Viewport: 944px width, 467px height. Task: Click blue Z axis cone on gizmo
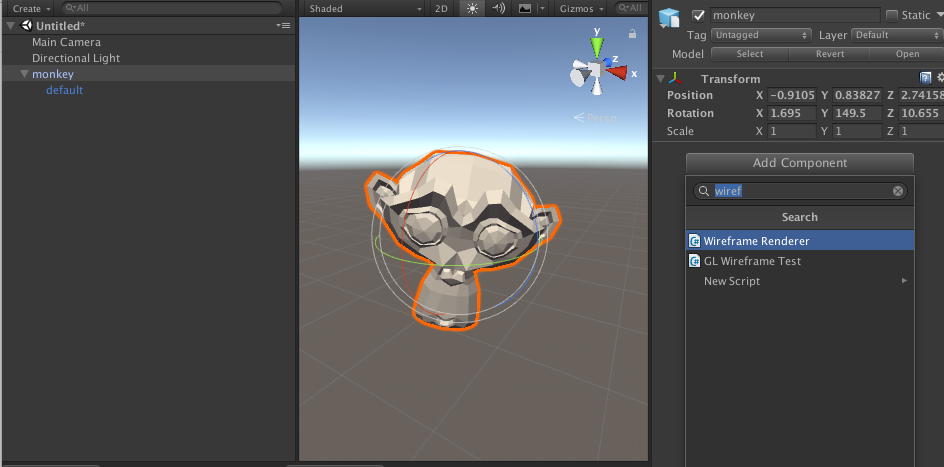point(608,61)
